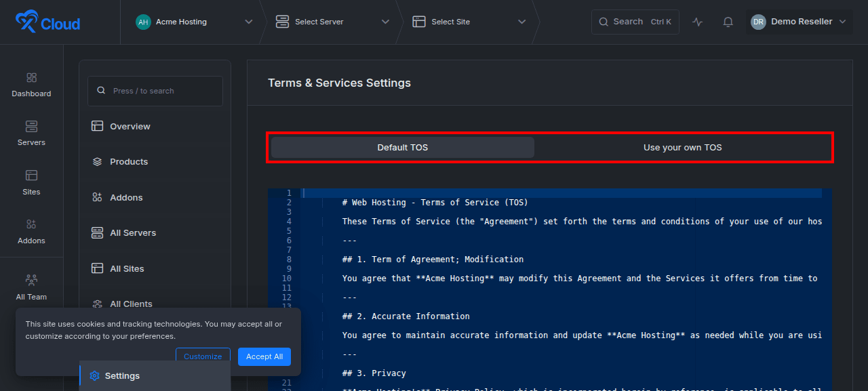The height and width of the screenshot is (391, 868).
Task: Click the All Sites icon
Action: pos(98,268)
